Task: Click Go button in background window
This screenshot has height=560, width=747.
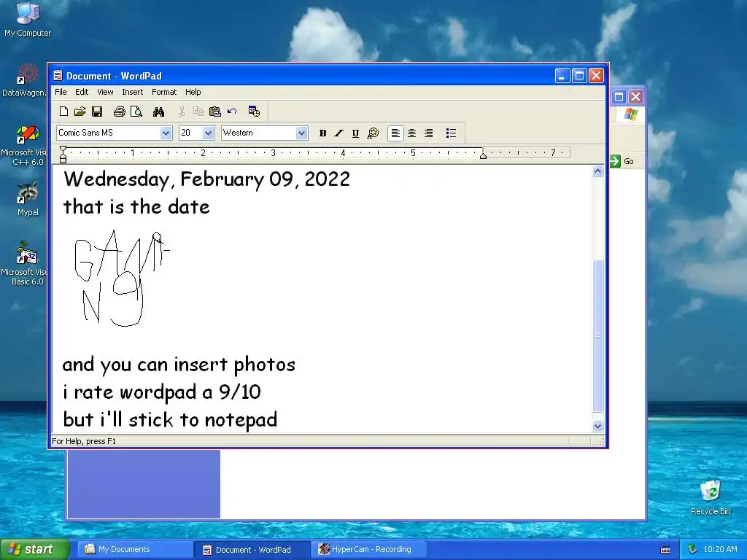Action: tap(622, 161)
